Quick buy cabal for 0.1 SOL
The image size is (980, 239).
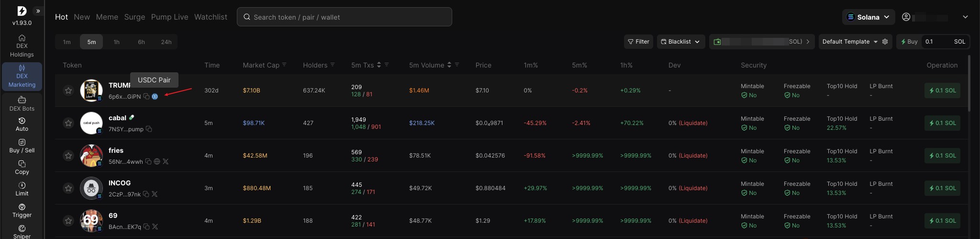click(942, 123)
